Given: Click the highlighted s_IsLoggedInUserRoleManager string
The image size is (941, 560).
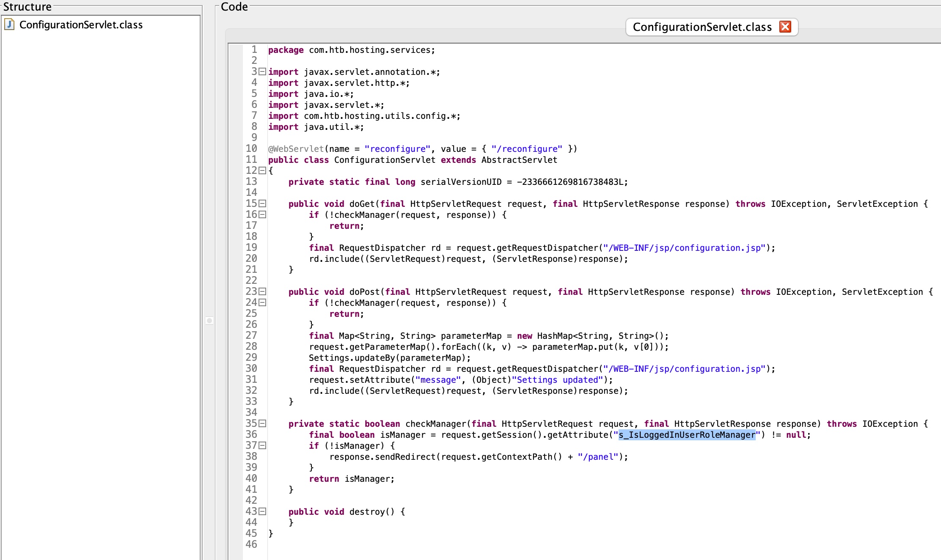Looking at the screenshot, I should pos(687,435).
